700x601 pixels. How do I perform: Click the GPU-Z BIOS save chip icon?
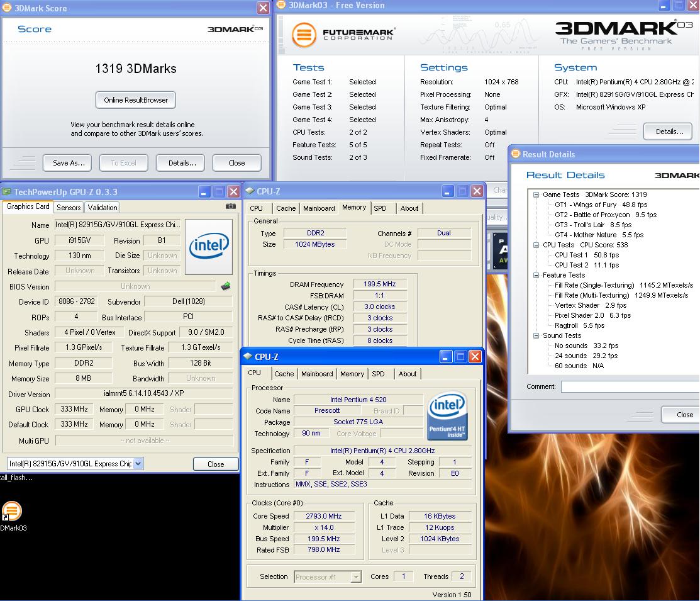[x=226, y=286]
